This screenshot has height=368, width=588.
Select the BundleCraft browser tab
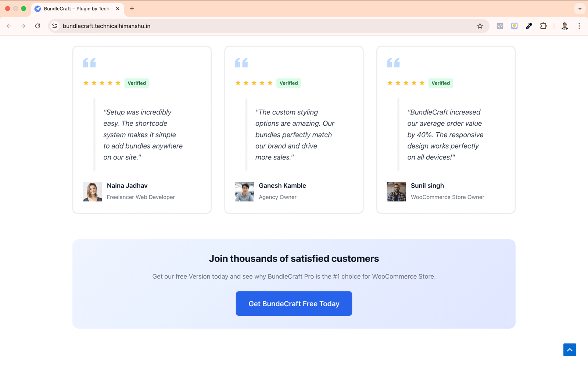77,8
